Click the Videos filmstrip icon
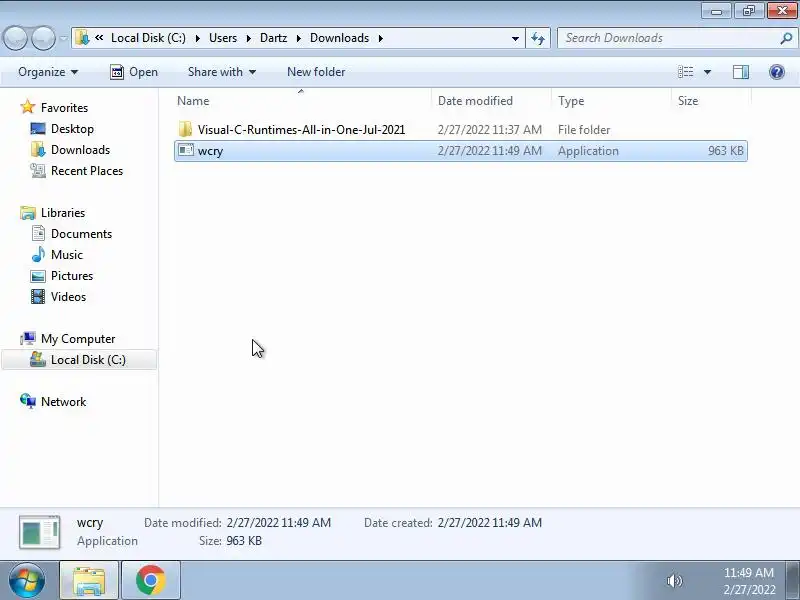This screenshot has height=600, width=800. click(38, 296)
